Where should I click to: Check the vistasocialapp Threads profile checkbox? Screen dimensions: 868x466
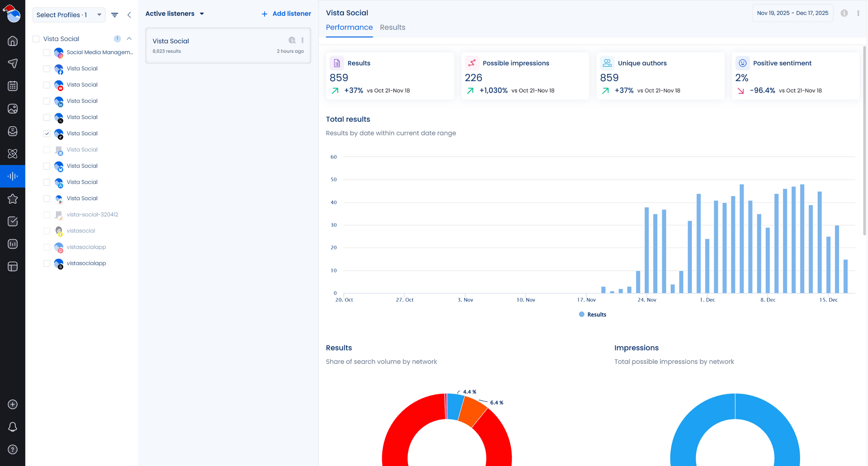[47, 263]
